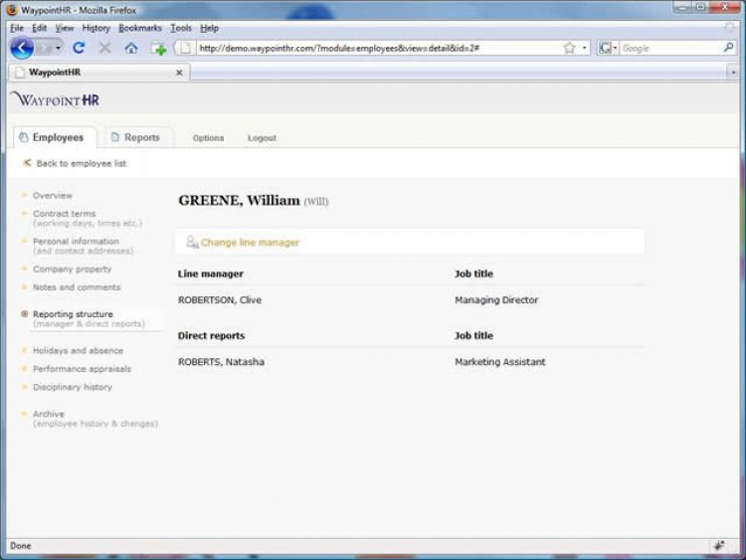Open Contract terms section
The image size is (746, 560).
point(65,214)
